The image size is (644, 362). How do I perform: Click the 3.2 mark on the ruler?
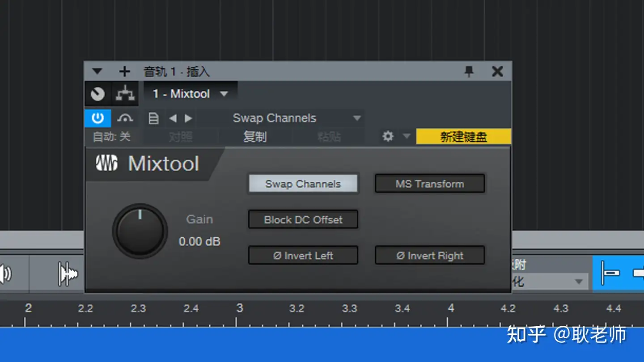(297, 308)
